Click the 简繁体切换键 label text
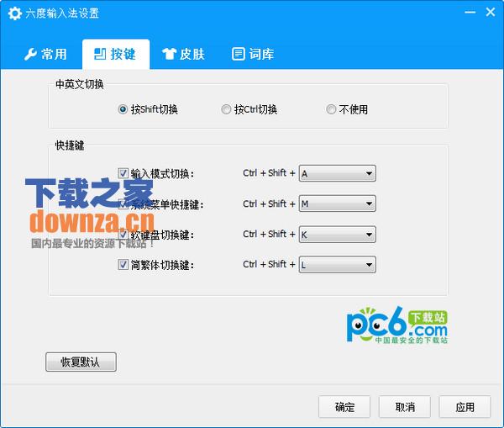The width and height of the screenshot is (504, 428). 162,265
